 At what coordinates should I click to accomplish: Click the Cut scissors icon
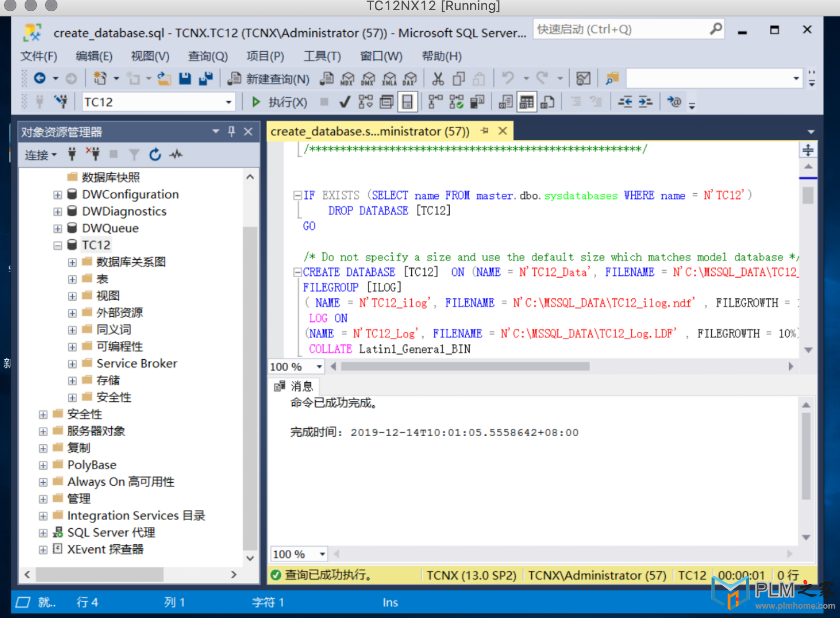[437, 78]
